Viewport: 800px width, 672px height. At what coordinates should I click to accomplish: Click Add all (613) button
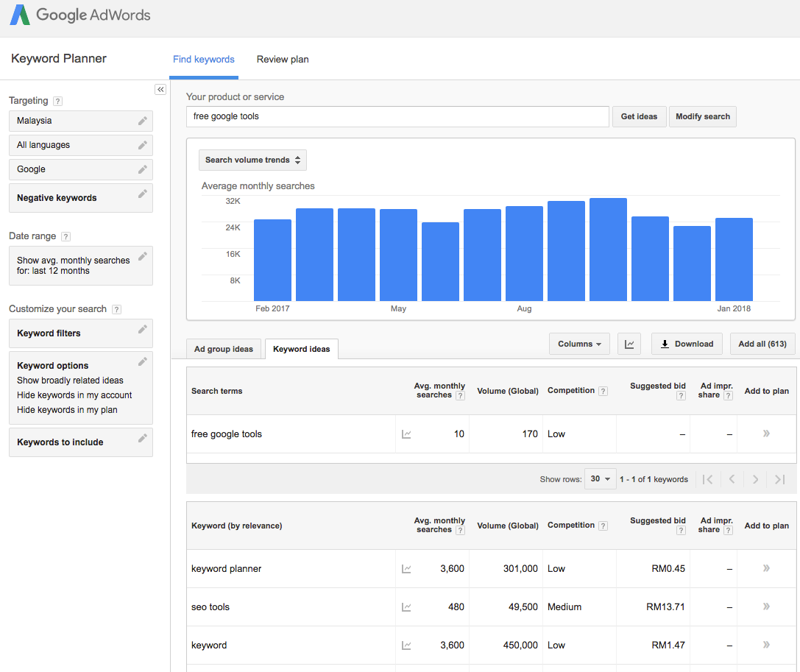[762, 344]
